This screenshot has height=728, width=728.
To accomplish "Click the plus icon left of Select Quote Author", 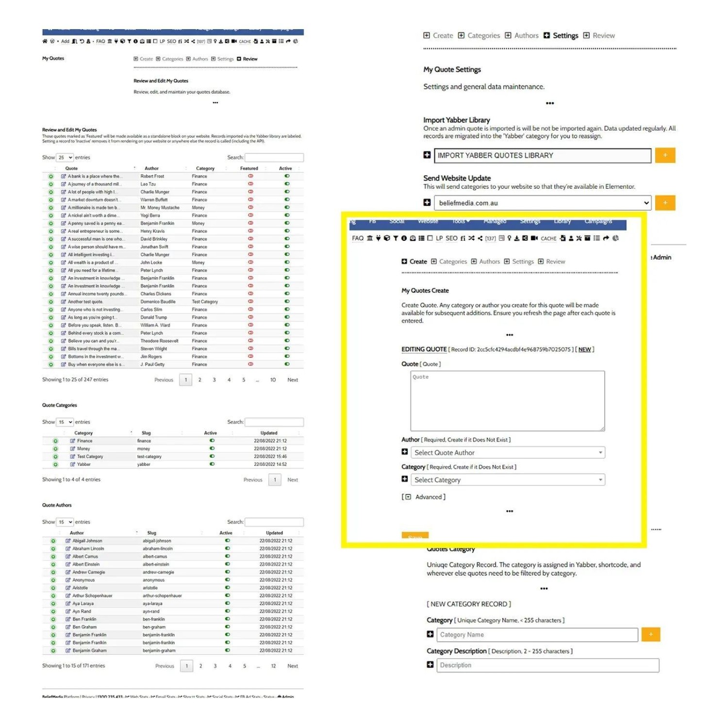I will 405,452.
